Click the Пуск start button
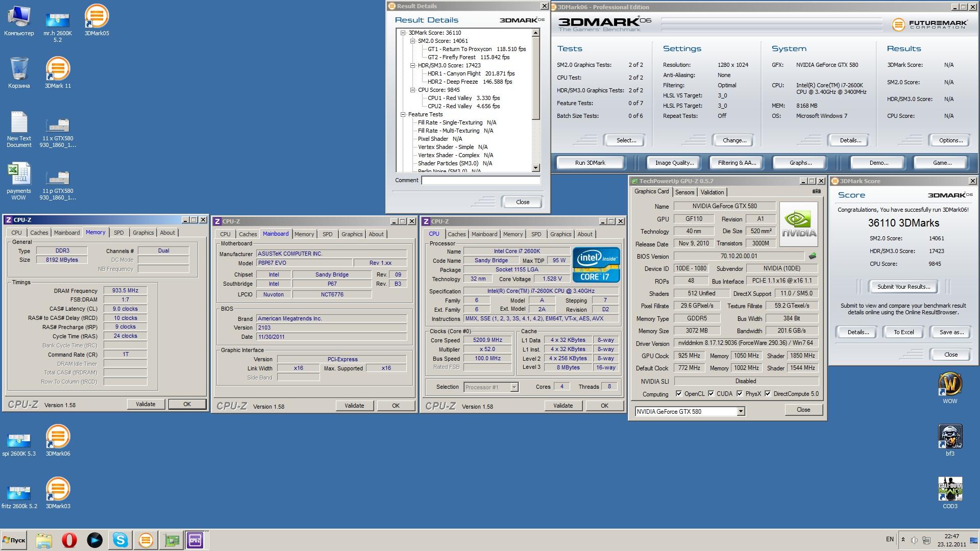 coord(14,540)
